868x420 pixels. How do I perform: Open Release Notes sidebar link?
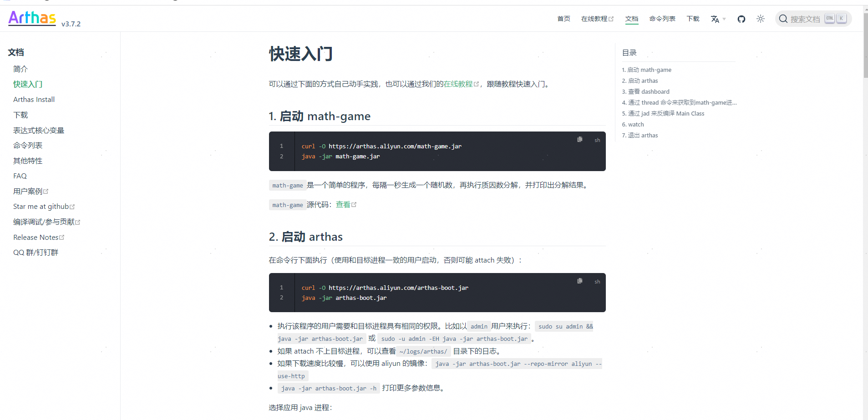(x=39, y=238)
